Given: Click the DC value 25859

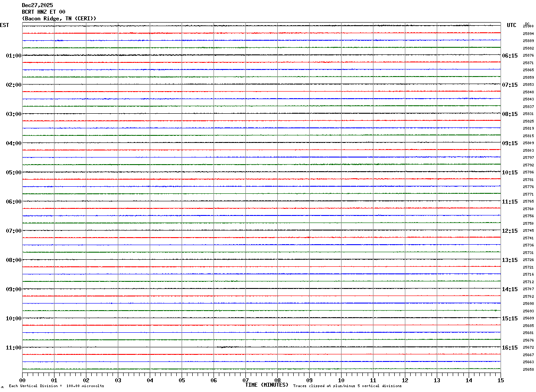Looking at the screenshot, I should [528, 77].
